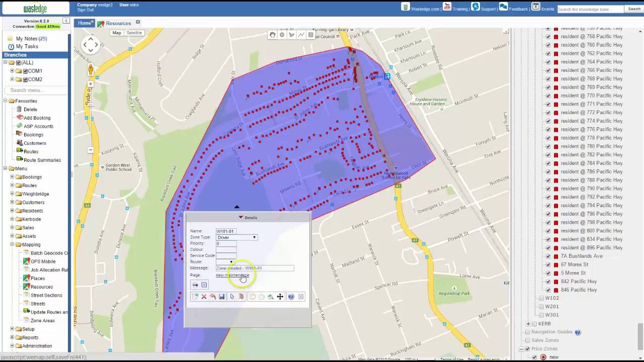The height and width of the screenshot is (362, 644).
Task: Click the red undo arrow icon in Details
Action: 213,297
